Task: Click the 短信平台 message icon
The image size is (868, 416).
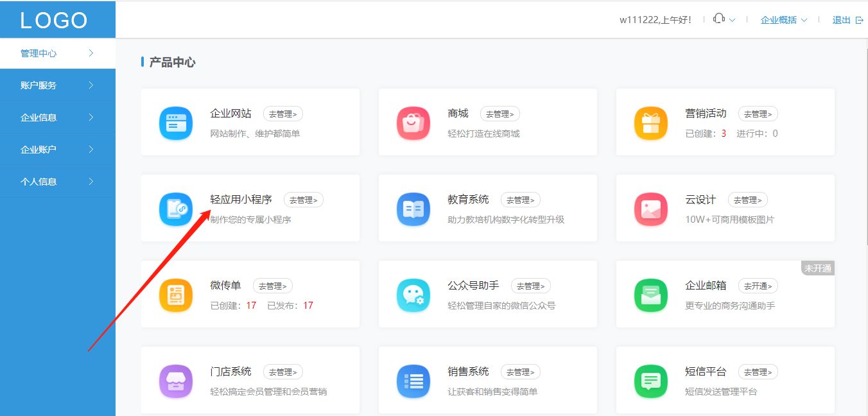Action: tap(651, 381)
